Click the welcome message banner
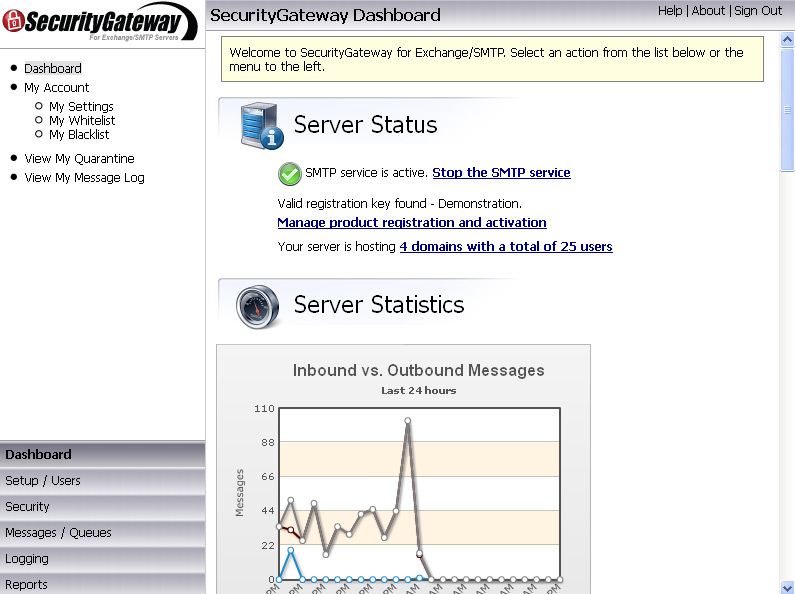This screenshot has height=594, width=795. click(492, 59)
